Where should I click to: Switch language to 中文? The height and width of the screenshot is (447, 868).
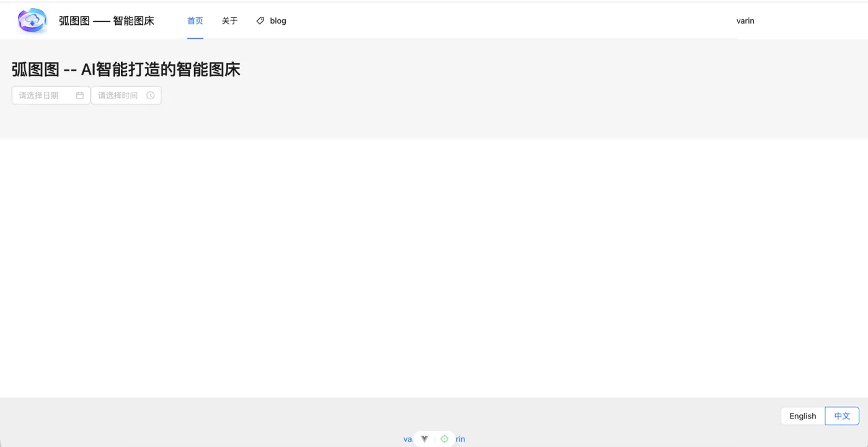tap(842, 416)
